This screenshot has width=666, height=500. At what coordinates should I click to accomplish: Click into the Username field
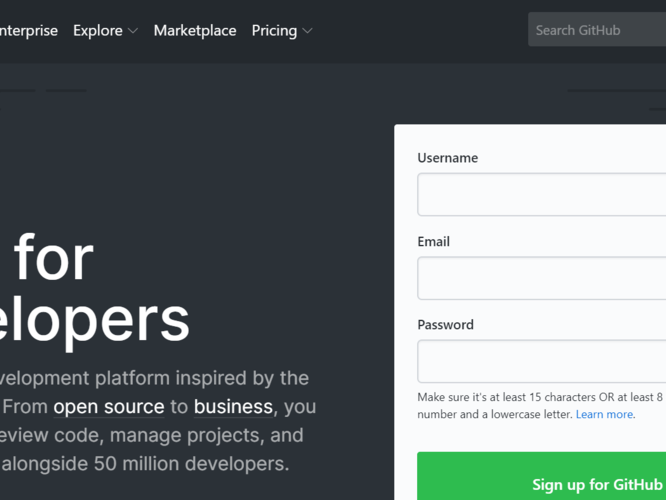(x=542, y=195)
